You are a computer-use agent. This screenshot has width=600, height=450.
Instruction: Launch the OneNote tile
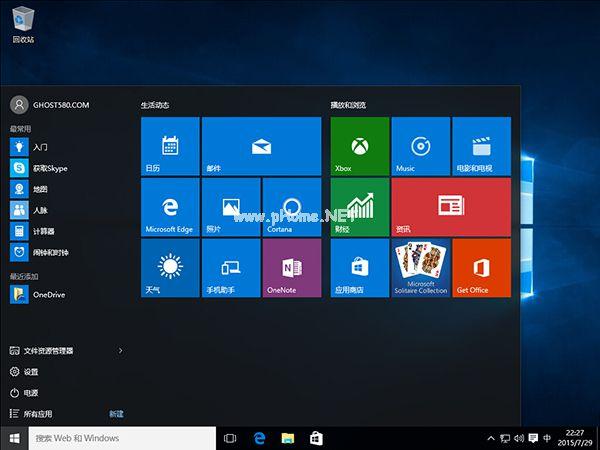(x=292, y=268)
